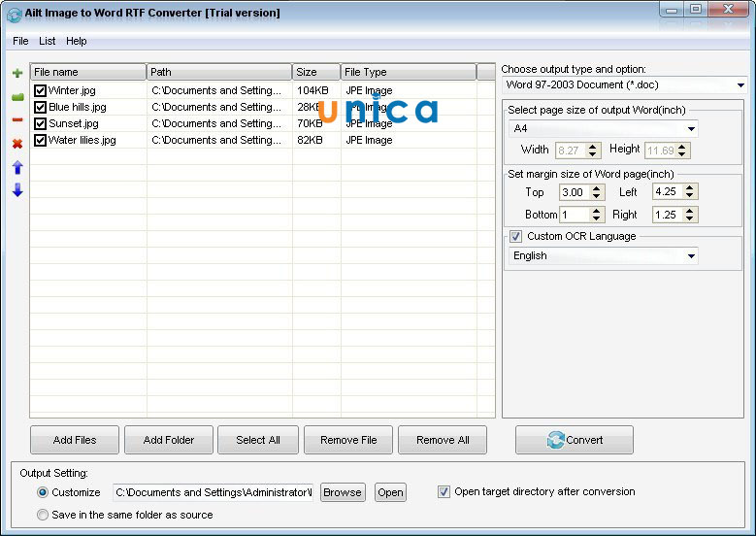The height and width of the screenshot is (536, 756).
Task: Click the Remove All button
Action: [443, 440]
